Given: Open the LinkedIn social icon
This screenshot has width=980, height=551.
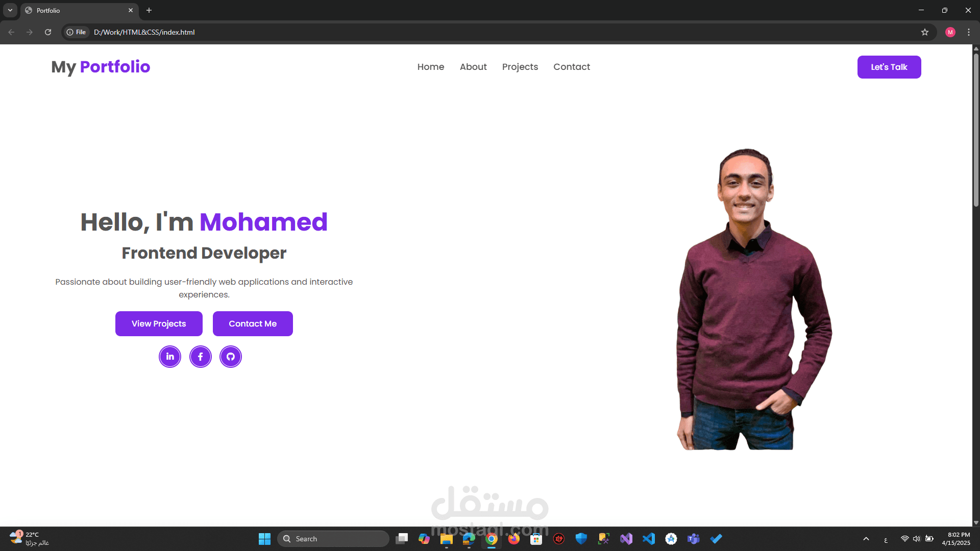Looking at the screenshot, I should click(170, 357).
